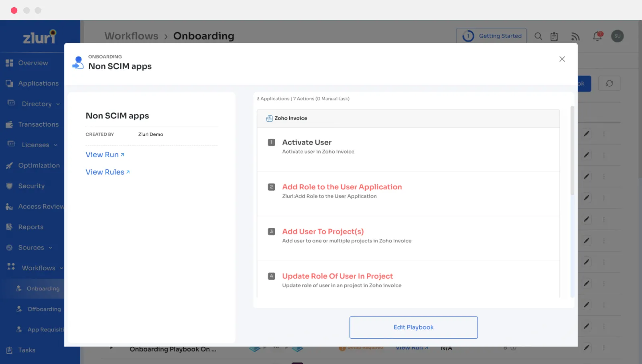Expand the Directory menu chevron
The height and width of the screenshot is (364, 642).
[58, 104]
